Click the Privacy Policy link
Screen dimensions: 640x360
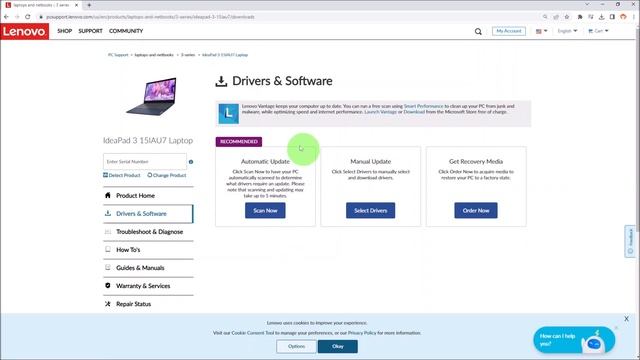tap(362, 333)
